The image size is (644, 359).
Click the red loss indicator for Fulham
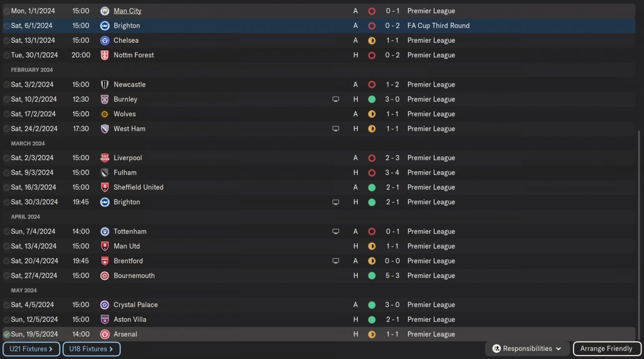pos(372,173)
